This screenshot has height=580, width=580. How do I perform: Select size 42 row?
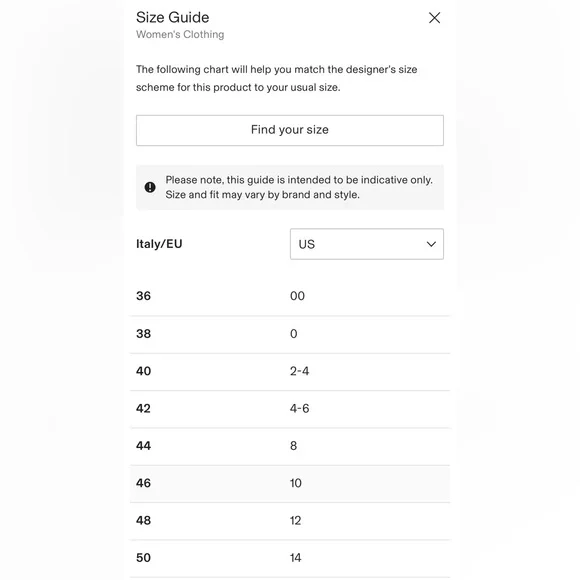click(x=290, y=409)
